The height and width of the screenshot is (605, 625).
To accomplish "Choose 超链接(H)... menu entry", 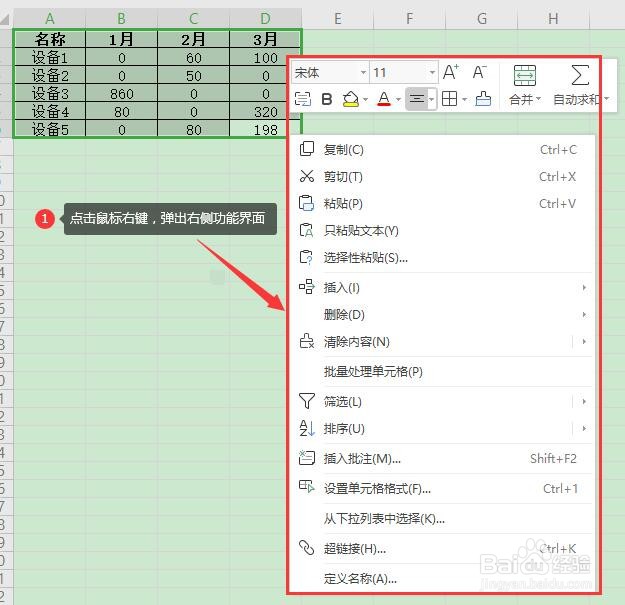I will pos(441,548).
